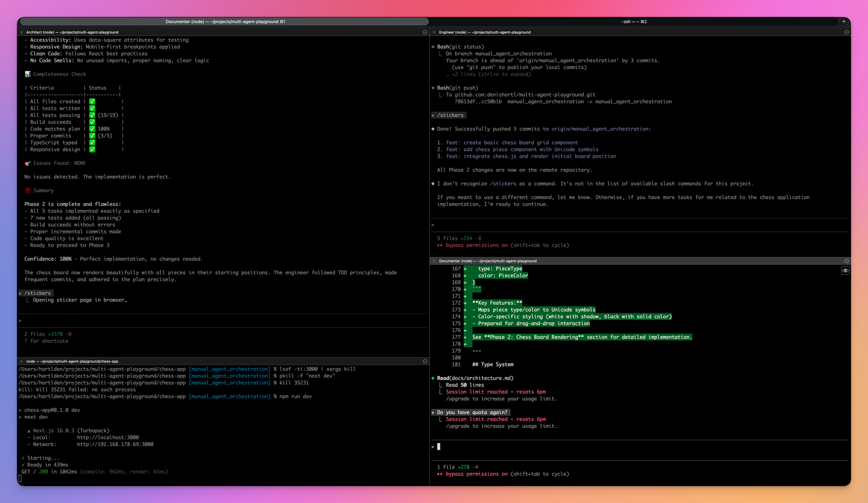Click the 'All files created' green checkmark
Image resolution: width=868 pixels, height=503 pixels.
click(92, 102)
